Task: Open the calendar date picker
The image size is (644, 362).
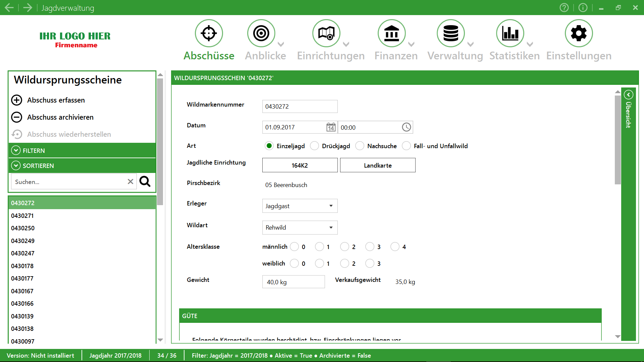Action: coord(331,127)
